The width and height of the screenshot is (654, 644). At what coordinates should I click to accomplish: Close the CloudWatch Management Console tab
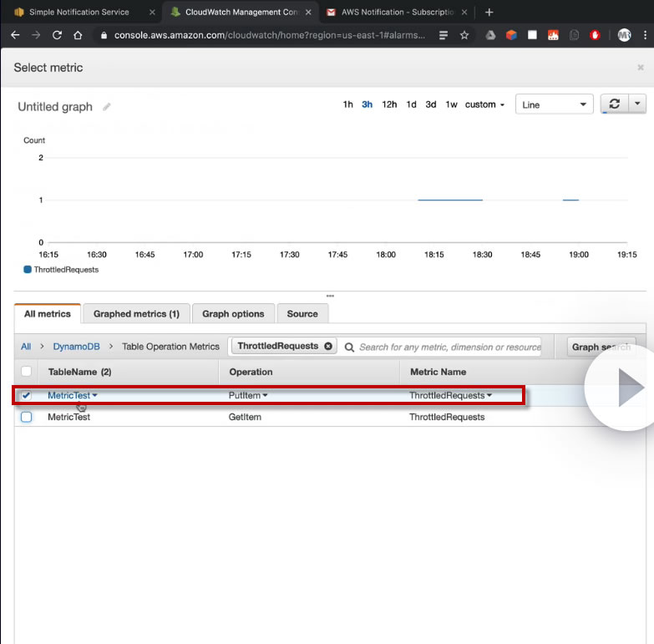pyautogui.click(x=308, y=13)
